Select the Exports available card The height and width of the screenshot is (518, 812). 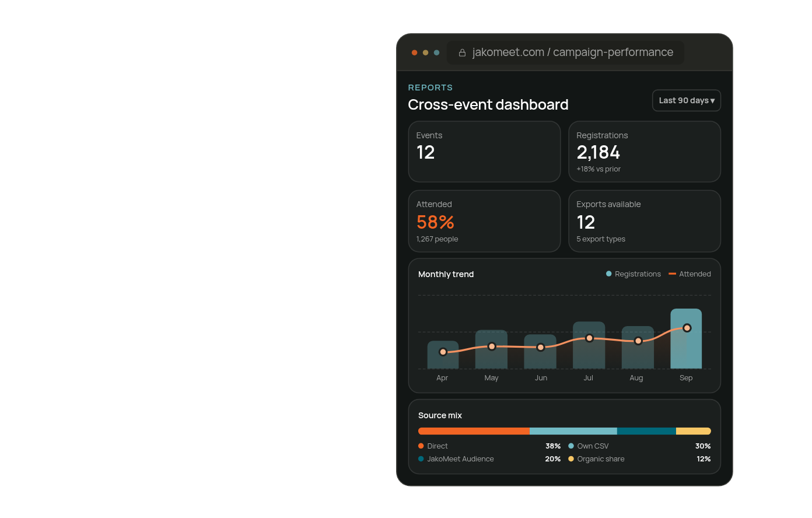645,221
